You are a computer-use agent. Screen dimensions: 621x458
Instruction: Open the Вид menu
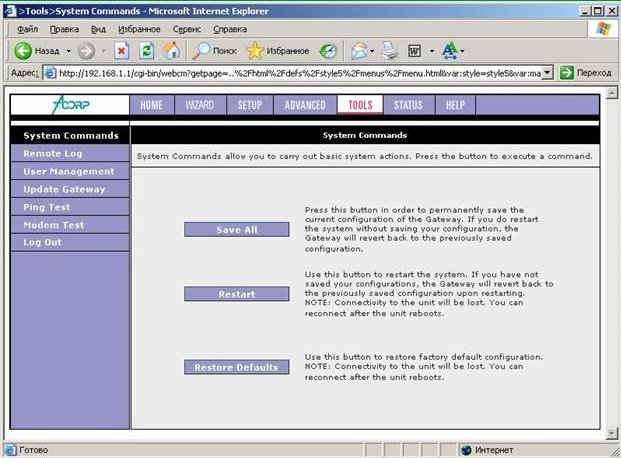98,29
